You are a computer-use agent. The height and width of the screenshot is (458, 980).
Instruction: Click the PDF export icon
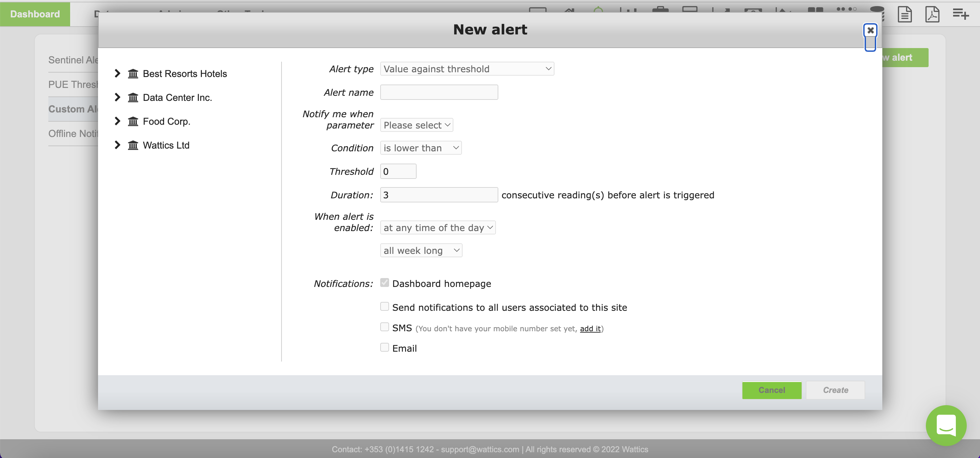(x=932, y=14)
